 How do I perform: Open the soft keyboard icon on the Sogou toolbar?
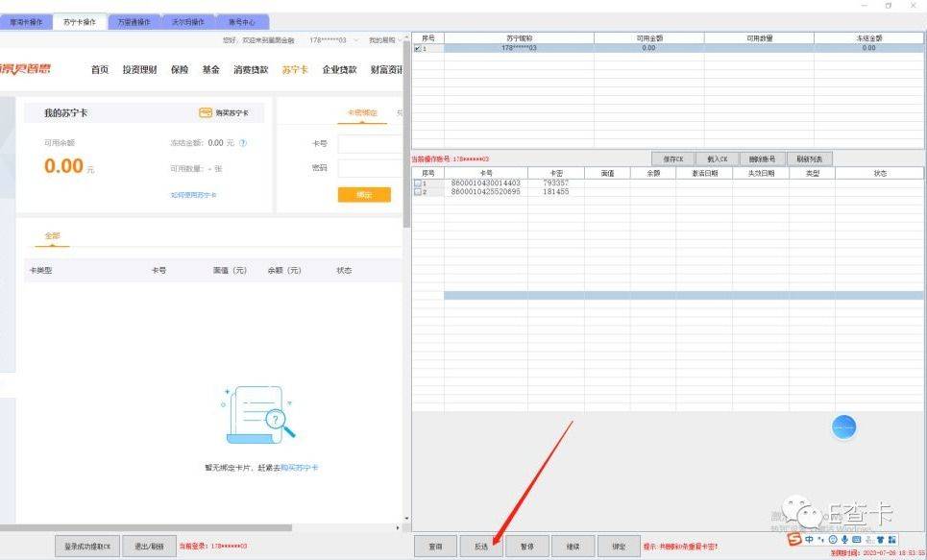[857, 540]
